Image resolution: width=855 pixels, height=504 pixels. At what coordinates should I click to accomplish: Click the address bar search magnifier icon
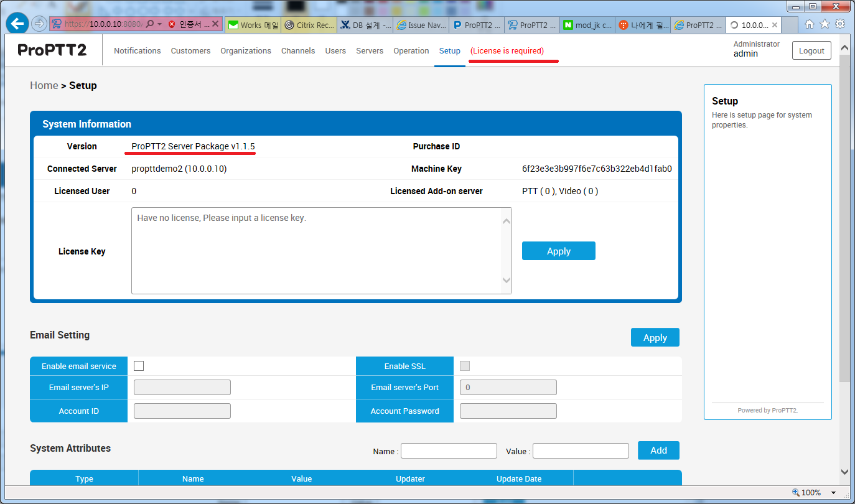pyautogui.click(x=150, y=24)
